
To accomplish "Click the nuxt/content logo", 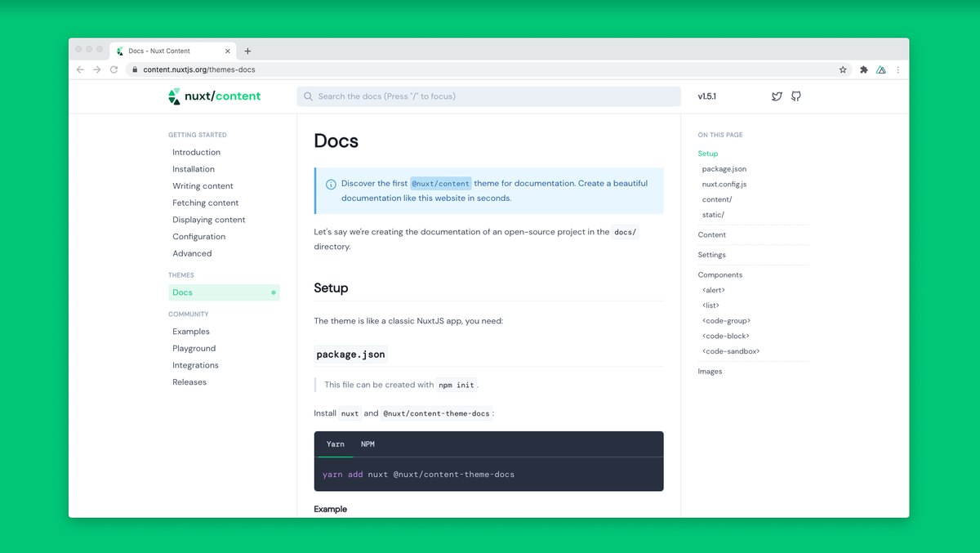I will (215, 96).
